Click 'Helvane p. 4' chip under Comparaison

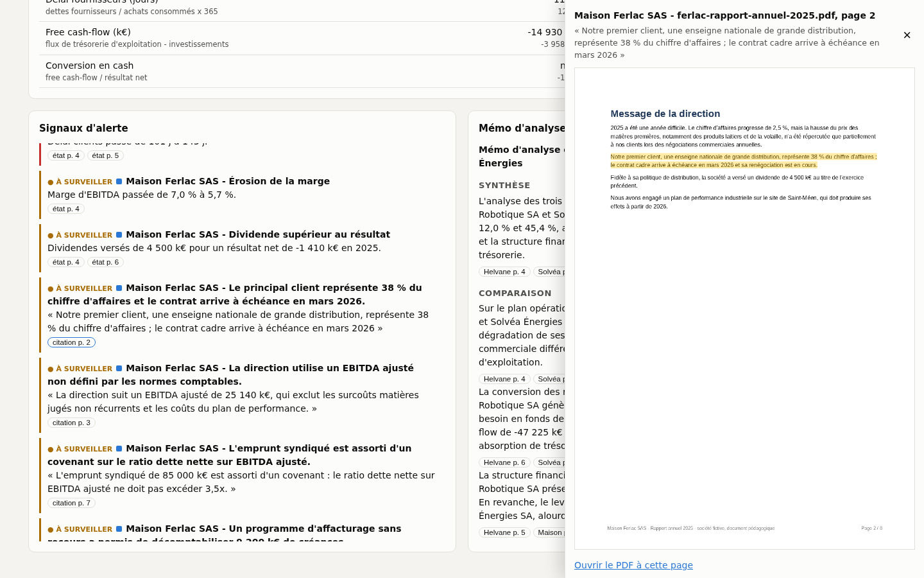point(504,379)
